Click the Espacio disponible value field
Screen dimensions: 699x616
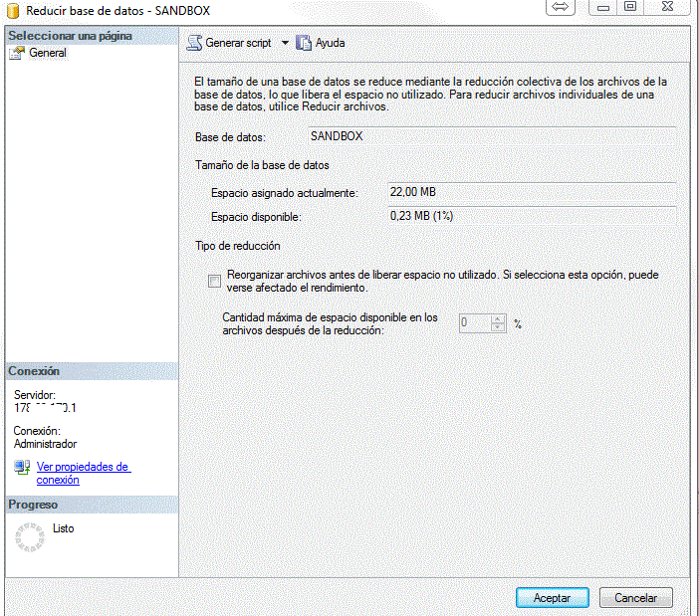531,216
